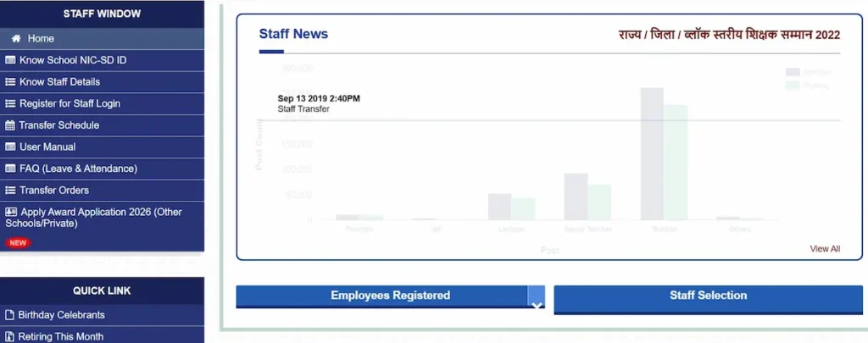Open Apply Award Application 2026 (Other Schools/Private)
This screenshot has height=343, width=868.
point(102,226)
